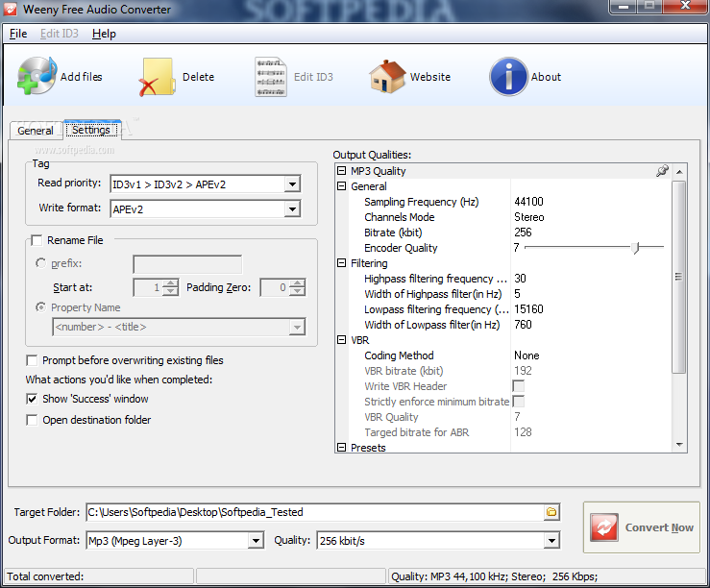Screen dimensions: 710x588
Task: Toggle the Write VBR Header checkbox
Action: [519, 386]
